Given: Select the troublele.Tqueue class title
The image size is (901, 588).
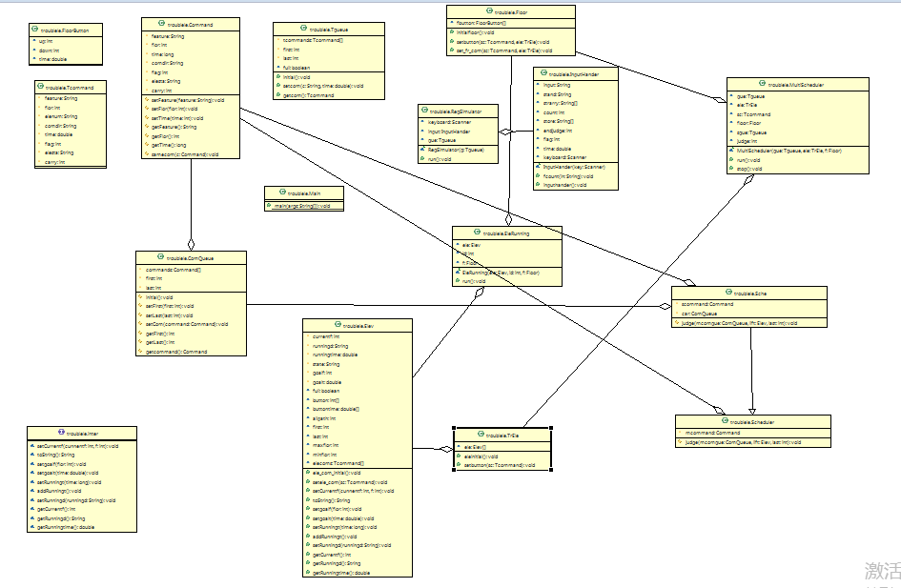Looking at the screenshot, I should coord(329,30).
